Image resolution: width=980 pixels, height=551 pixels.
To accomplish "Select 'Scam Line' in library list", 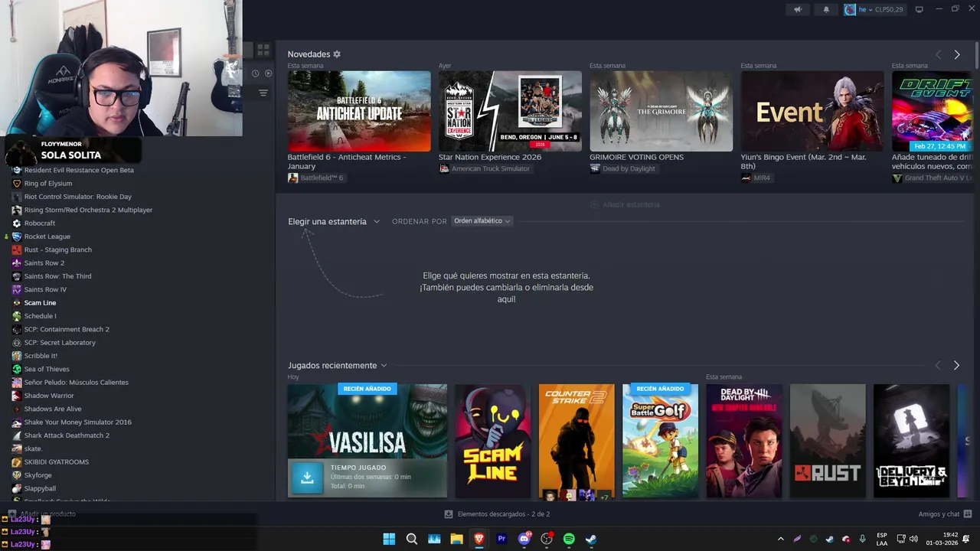I will coord(40,303).
